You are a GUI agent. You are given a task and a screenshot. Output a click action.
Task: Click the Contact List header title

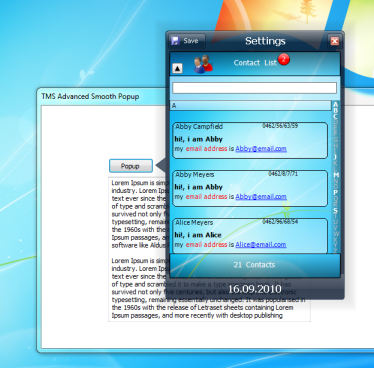click(x=255, y=63)
